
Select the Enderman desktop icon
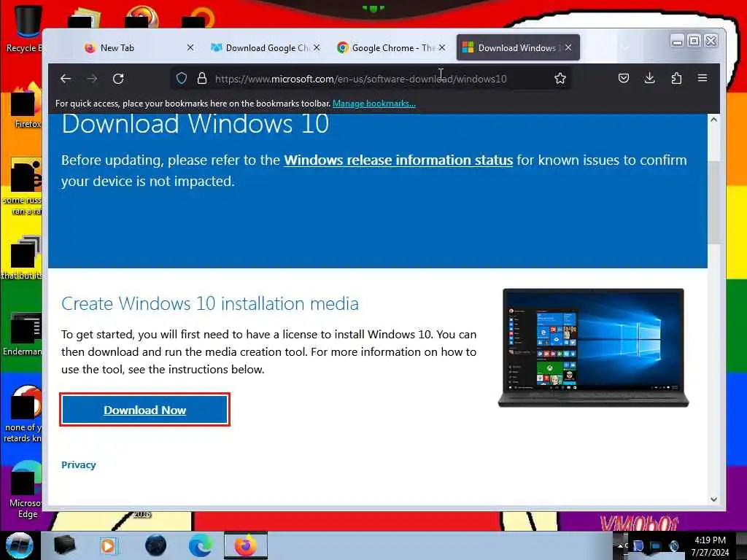[x=23, y=334]
